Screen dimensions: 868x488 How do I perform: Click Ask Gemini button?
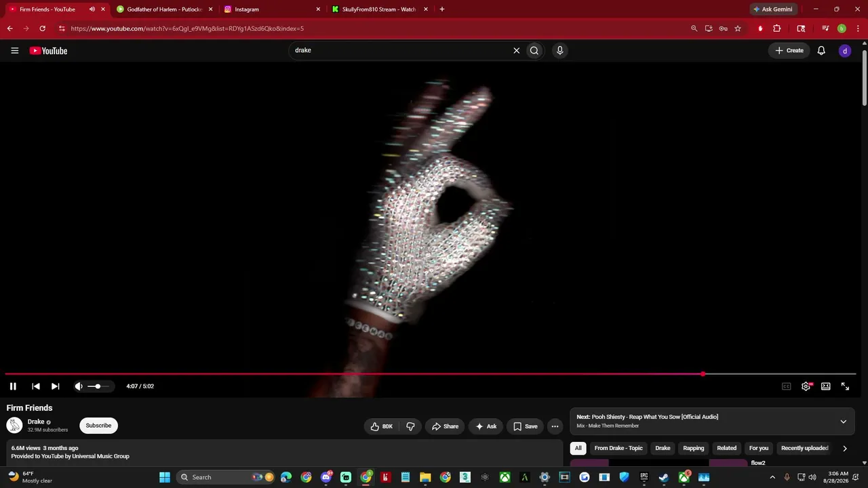click(x=773, y=9)
